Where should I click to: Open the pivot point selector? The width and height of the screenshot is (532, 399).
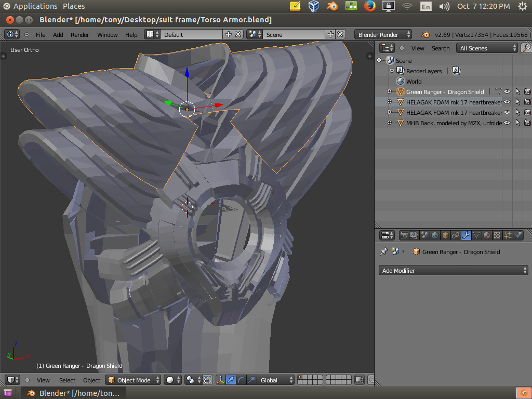click(x=193, y=380)
